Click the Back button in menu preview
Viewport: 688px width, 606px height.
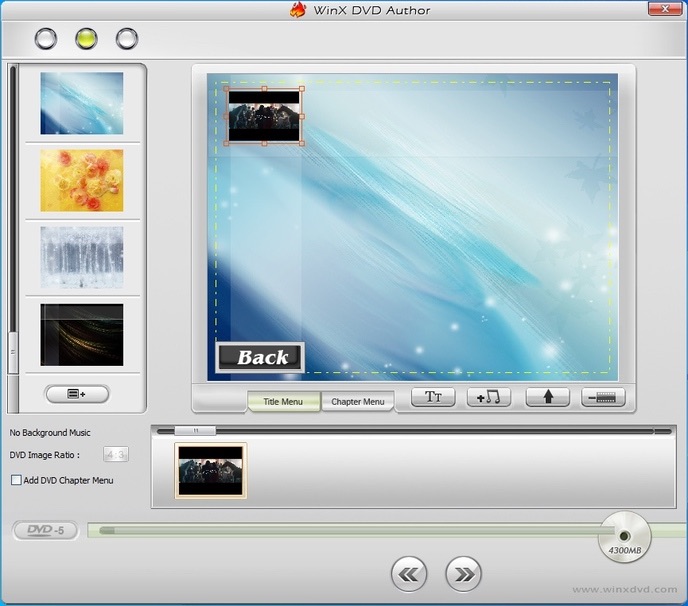261,357
